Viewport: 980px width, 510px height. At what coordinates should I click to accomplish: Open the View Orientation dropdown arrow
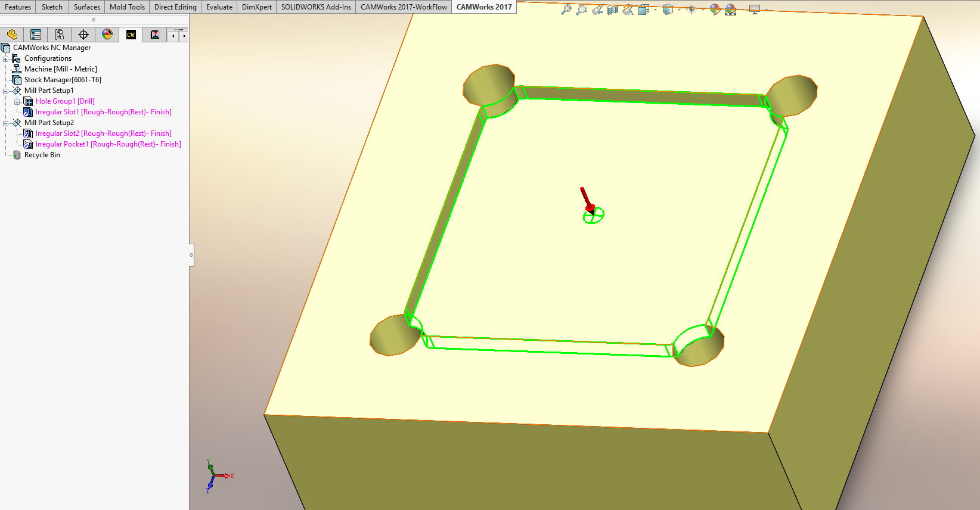tap(655, 10)
